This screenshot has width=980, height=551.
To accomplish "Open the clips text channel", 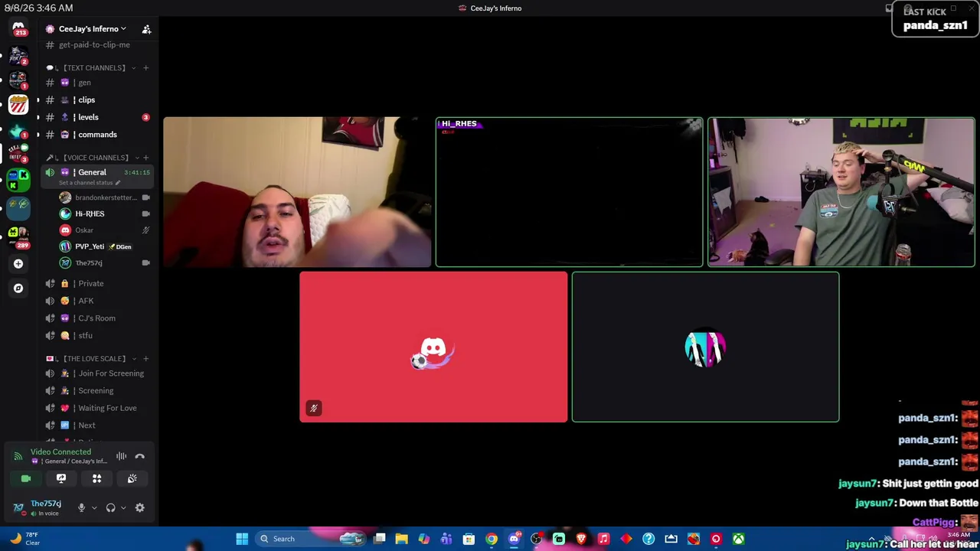I will coord(98,100).
